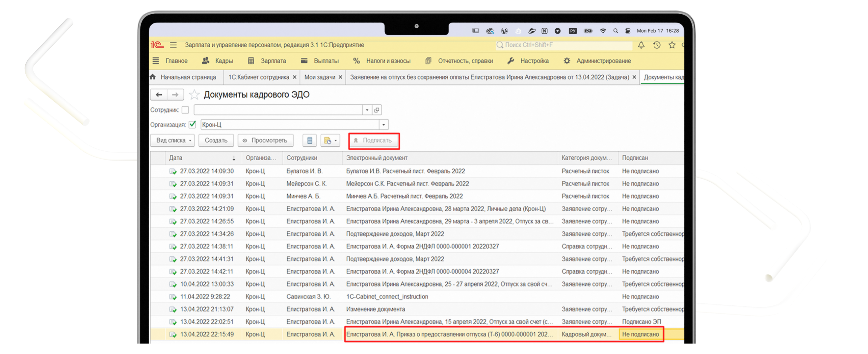Click the back navigation arrow
The width and height of the screenshot is (868, 354).
(159, 95)
